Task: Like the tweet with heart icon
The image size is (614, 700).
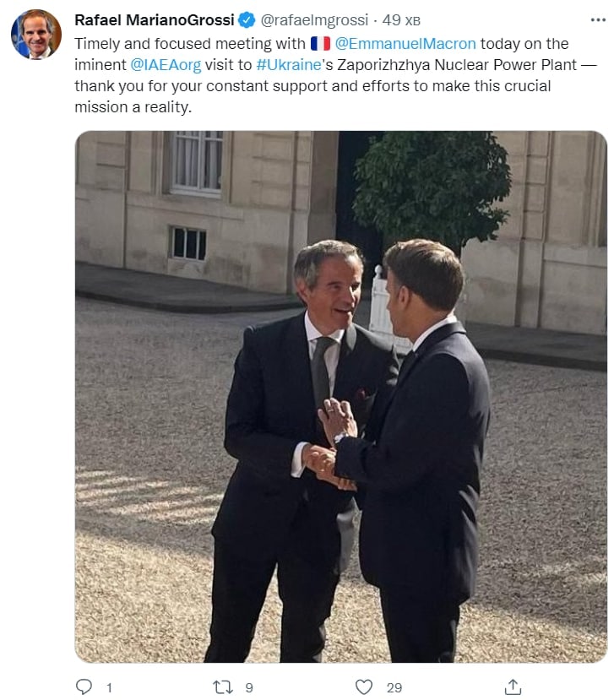Action: pyautogui.click(x=364, y=687)
